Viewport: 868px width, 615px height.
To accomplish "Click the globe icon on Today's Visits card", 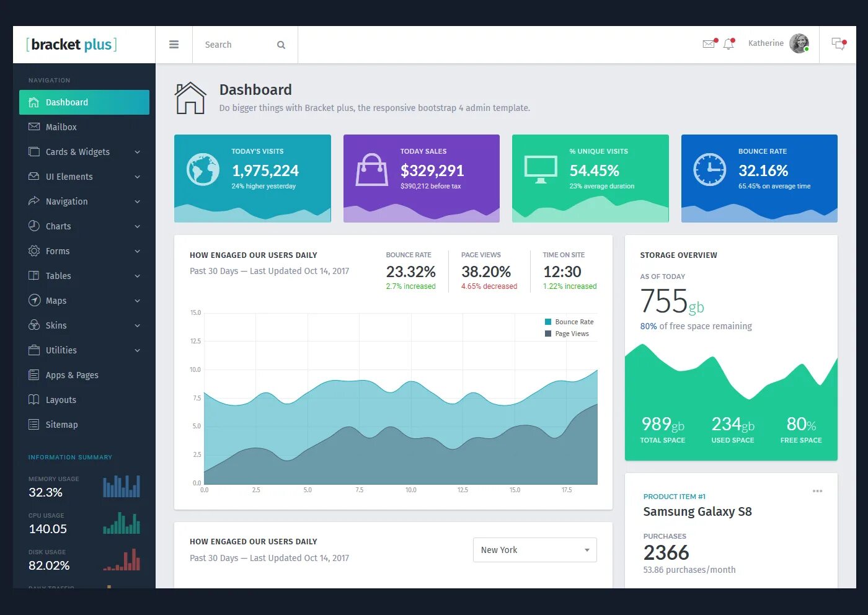I will [x=203, y=169].
